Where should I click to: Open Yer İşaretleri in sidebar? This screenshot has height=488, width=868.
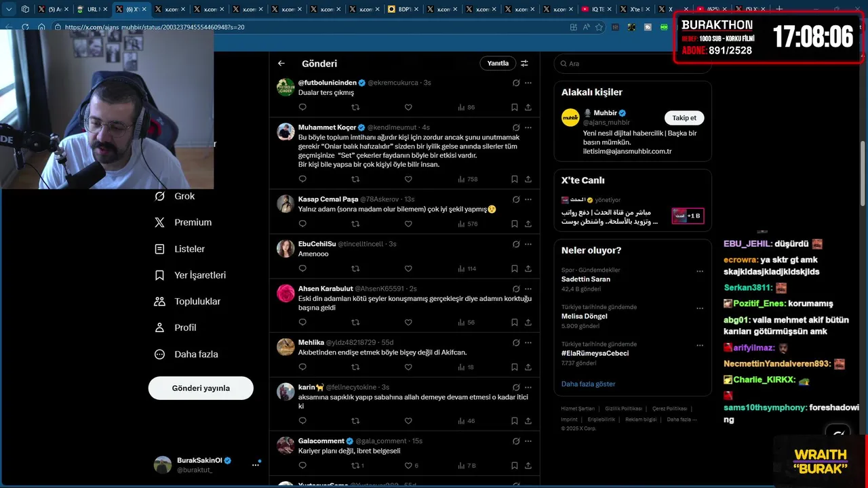(x=191, y=275)
